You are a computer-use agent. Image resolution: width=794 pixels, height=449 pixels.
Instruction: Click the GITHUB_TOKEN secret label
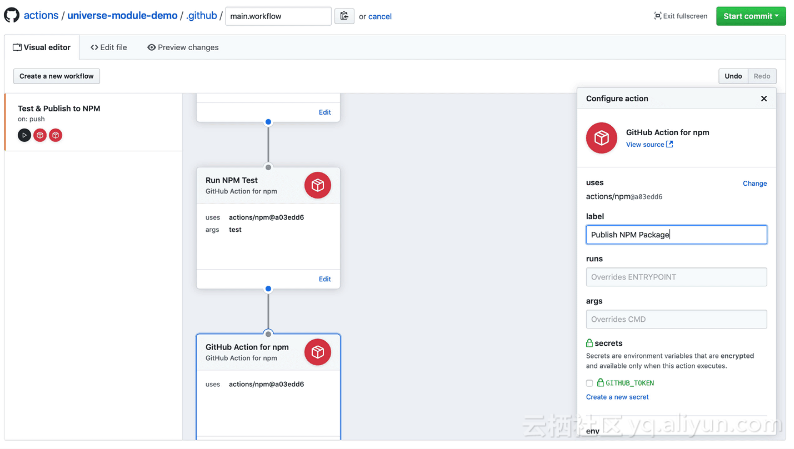tap(629, 383)
